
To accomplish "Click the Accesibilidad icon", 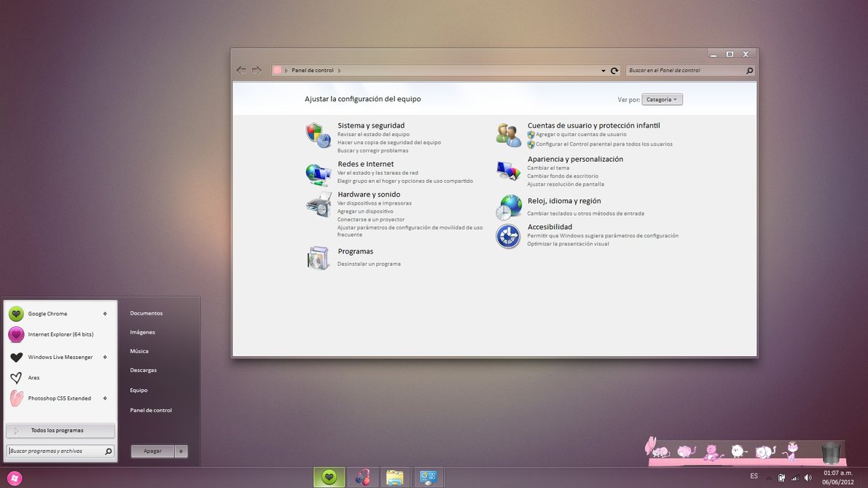I will pyautogui.click(x=508, y=236).
